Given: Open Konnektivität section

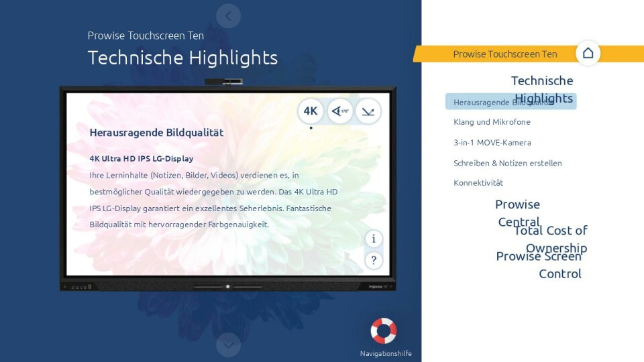Looking at the screenshot, I should (x=478, y=182).
